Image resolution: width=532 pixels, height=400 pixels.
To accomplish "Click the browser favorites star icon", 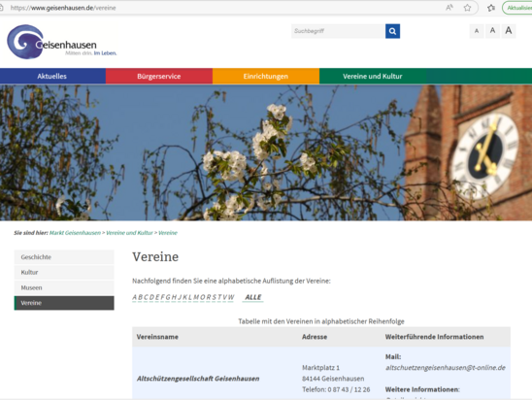I will point(467,8).
